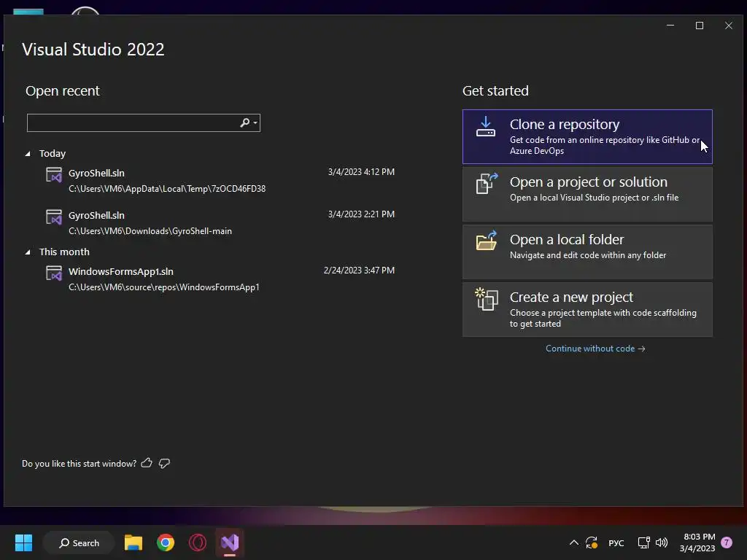The height and width of the screenshot is (560, 747).
Task: Click the solution icon for GyroShell.sln in Temp
Action: coord(54,175)
